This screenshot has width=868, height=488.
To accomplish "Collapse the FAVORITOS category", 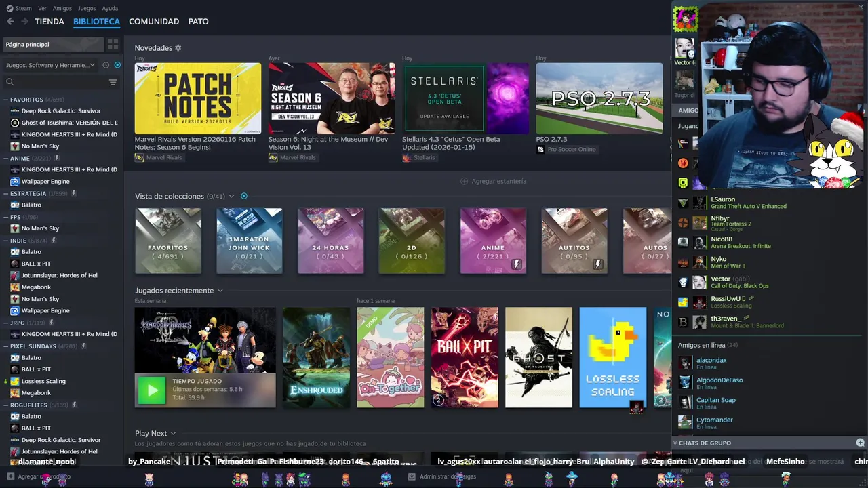I will (6, 100).
